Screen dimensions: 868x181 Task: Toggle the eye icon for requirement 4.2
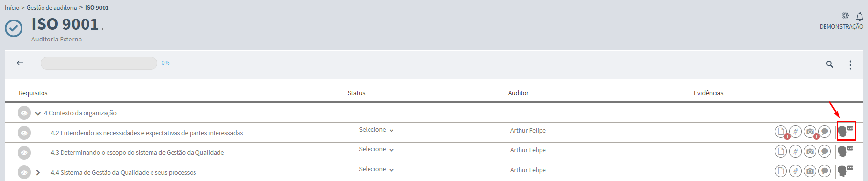click(24, 133)
